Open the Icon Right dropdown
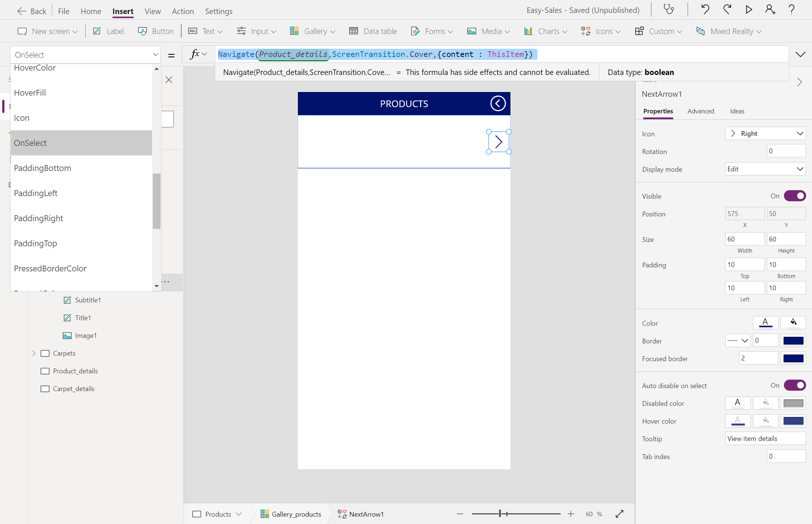This screenshot has height=524, width=812. 765,133
